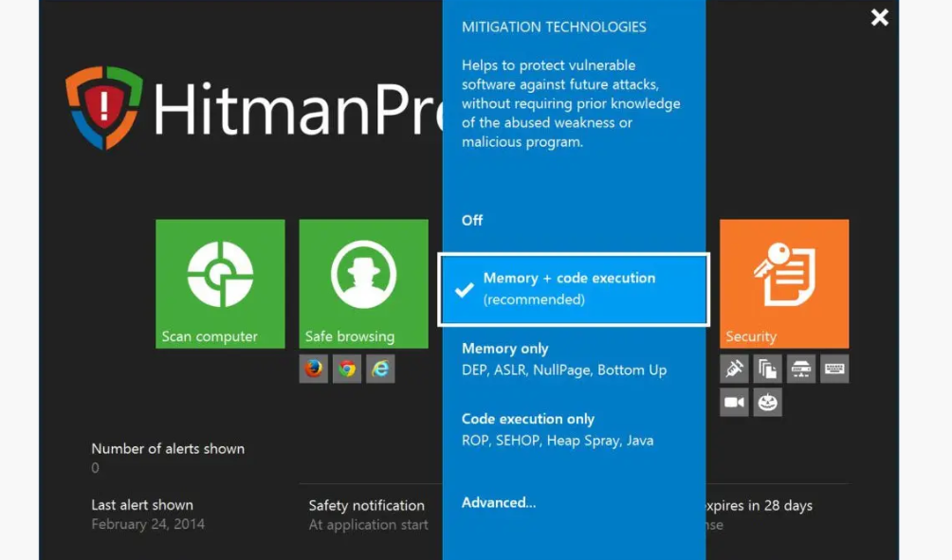Open the Safety notification setting
952x560 pixels.
[x=367, y=515]
